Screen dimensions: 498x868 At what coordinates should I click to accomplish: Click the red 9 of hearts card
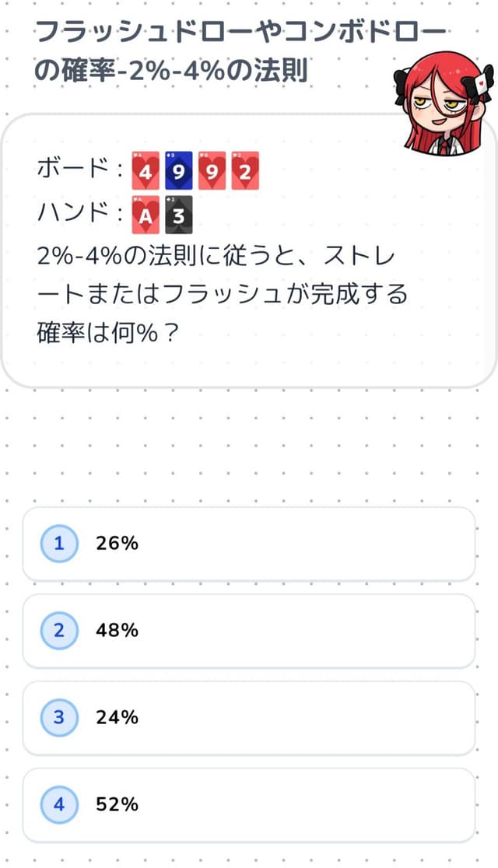pos(212,171)
